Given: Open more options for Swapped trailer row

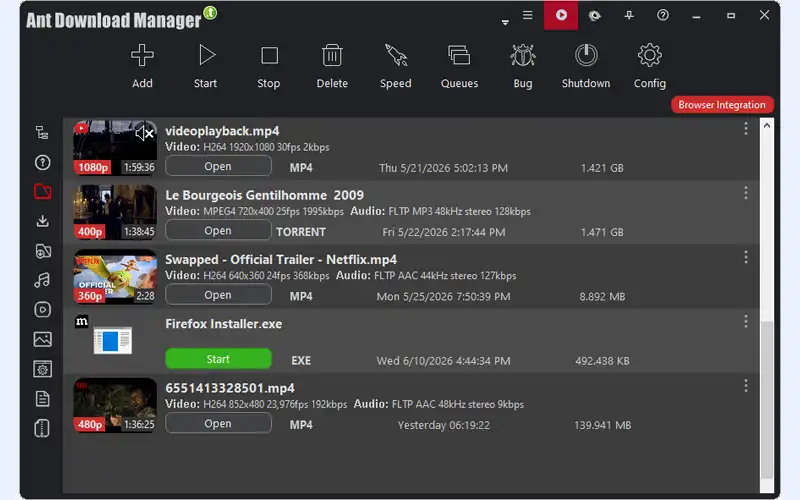Looking at the screenshot, I should coord(746,257).
